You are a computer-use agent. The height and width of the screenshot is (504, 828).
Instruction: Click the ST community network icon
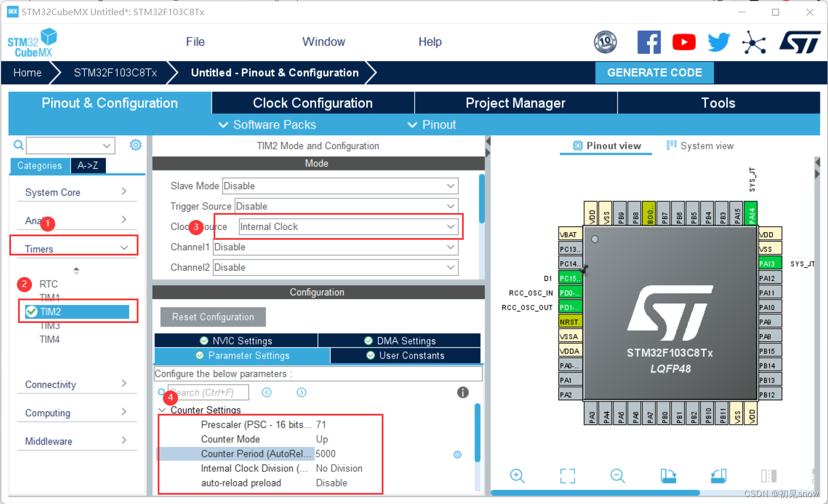click(x=754, y=42)
